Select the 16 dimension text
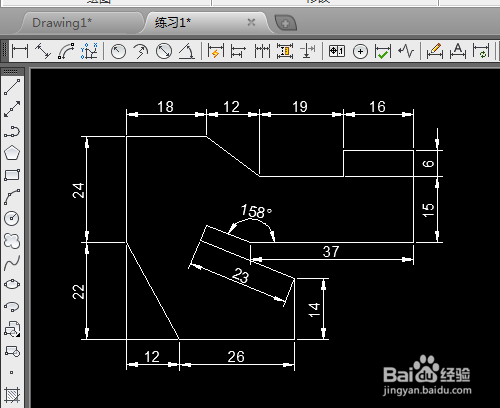Image resolution: width=500 pixels, height=408 pixels. (x=377, y=107)
